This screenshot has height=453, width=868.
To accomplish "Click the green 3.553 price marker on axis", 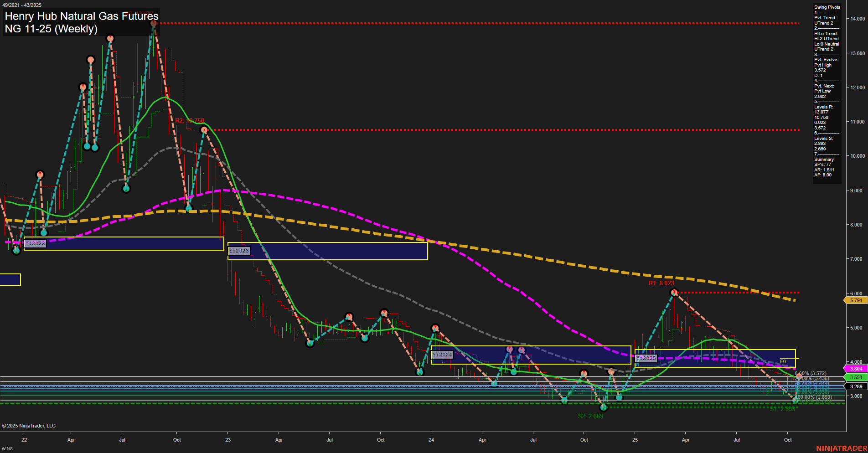I will 855,377.
